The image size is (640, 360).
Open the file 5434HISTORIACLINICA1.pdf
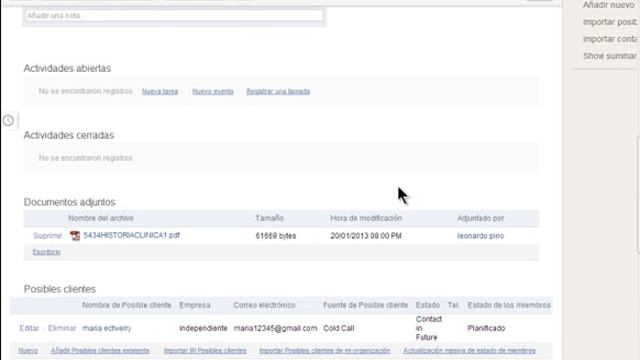point(131,235)
